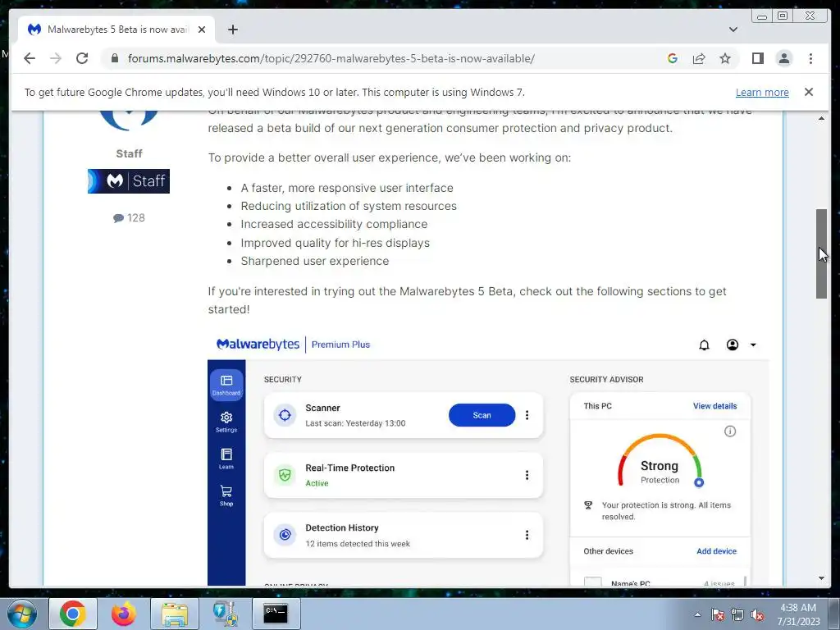Image resolution: width=840 pixels, height=630 pixels.
Task: Click the account avatar in Malwarebytes header
Action: [733, 345]
